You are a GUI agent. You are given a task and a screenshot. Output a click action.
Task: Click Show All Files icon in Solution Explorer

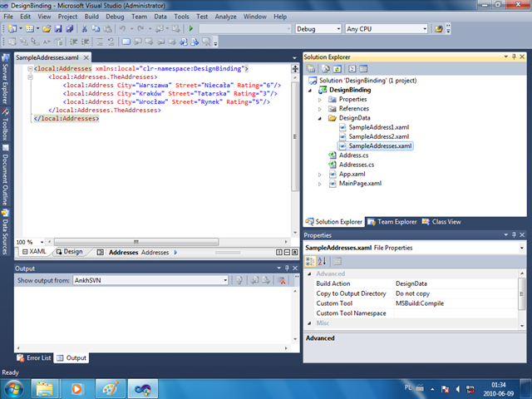(325, 69)
